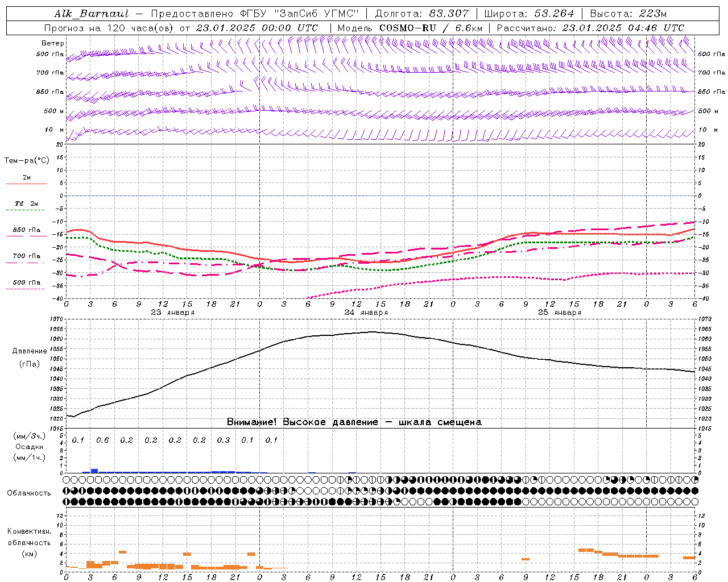
Task: Click the 'Модель COSMO-RU / 6.6км' label
Action: point(409,28)
